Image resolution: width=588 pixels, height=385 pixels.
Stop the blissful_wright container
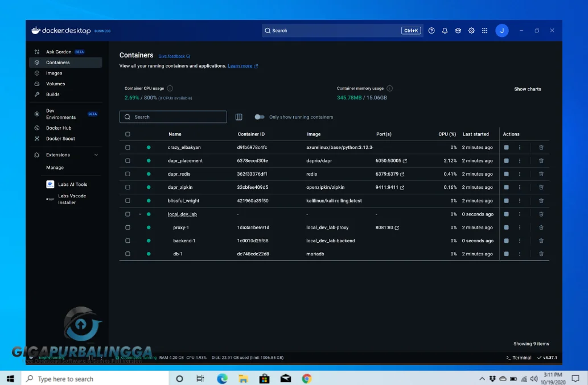(506, 201)
